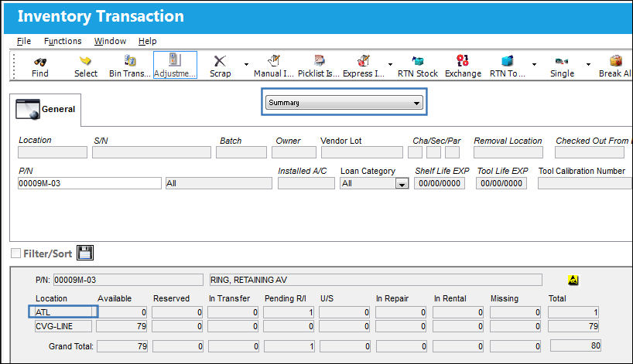Viewport: 633px width, 364px height.
Task: Click the Tool Calibration Number field
Action: tap(585, 183)
